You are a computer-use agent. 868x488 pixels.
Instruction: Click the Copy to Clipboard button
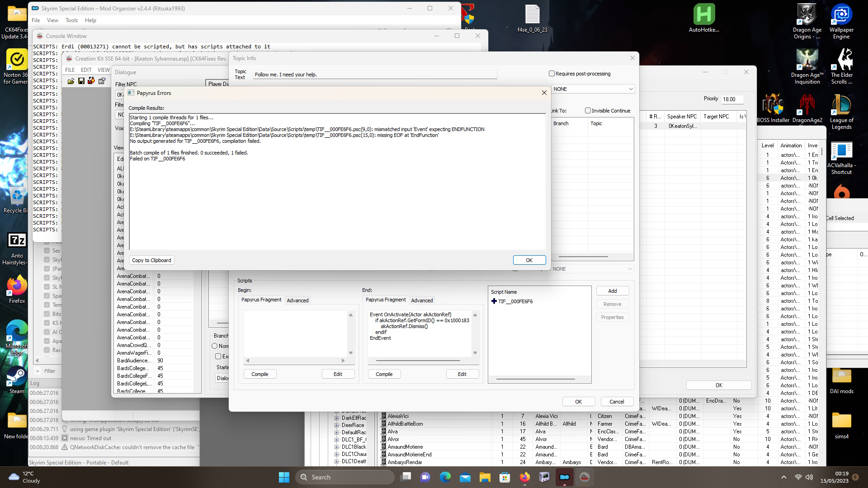click(151, 260)
